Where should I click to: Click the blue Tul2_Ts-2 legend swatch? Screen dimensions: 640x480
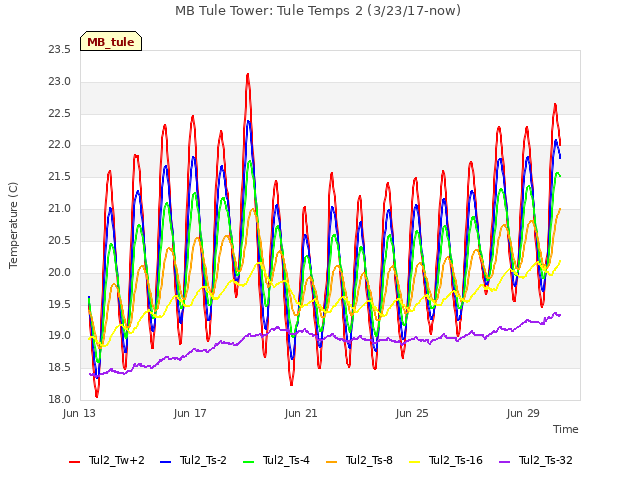pyautogui.click(x=165, y=462)
